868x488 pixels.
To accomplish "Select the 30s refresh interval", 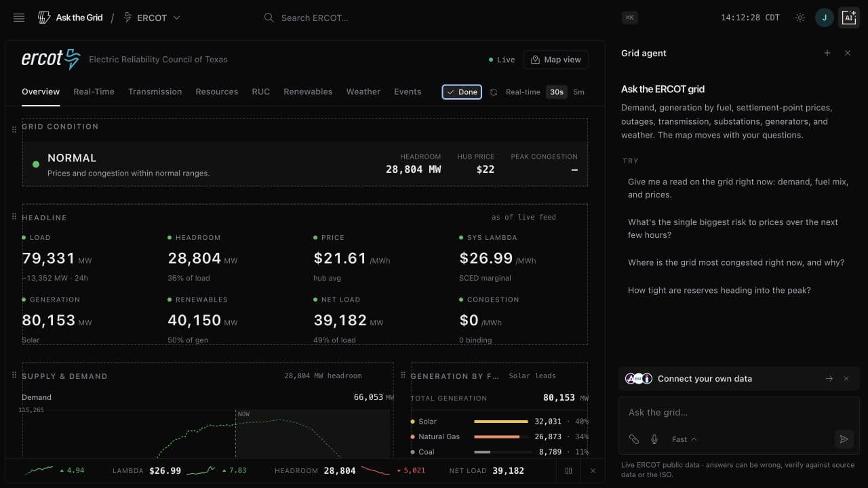I will (x=557, y=92).
